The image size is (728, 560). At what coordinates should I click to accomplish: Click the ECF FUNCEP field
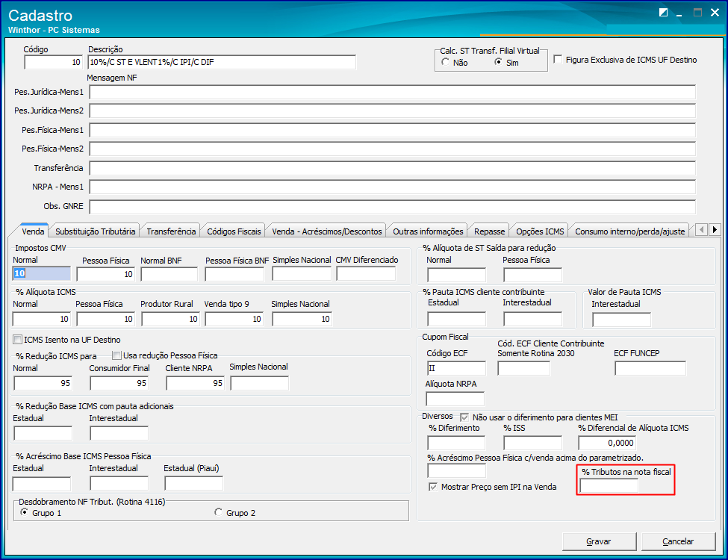click(x=650, y=368)
